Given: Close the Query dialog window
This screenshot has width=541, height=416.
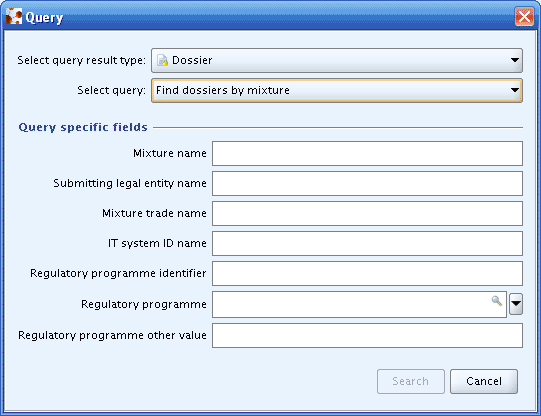Looking at the screenshot, I should [524, 17].
